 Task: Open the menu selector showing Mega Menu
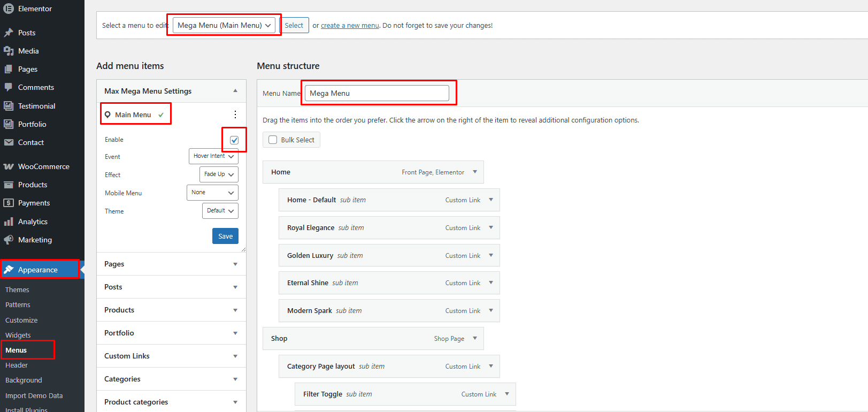[x=224, y=25]
